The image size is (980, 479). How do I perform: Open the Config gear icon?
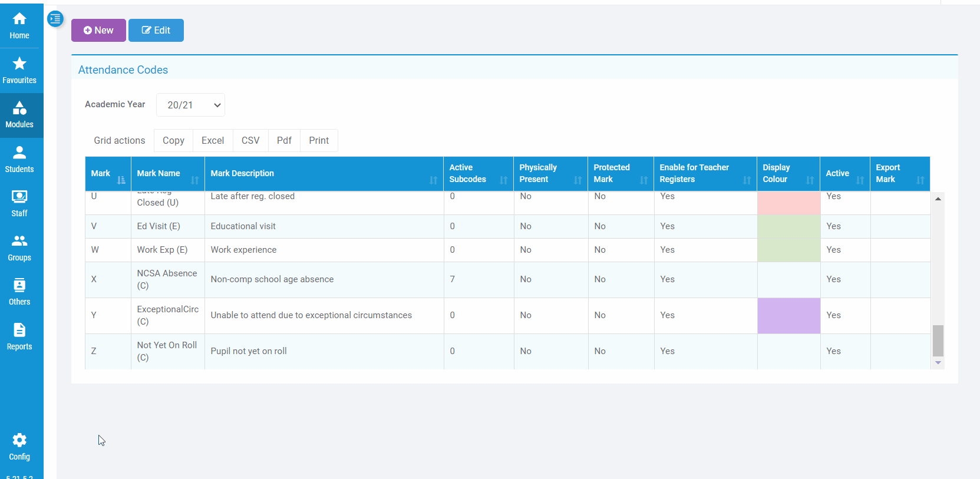(19, 447)
